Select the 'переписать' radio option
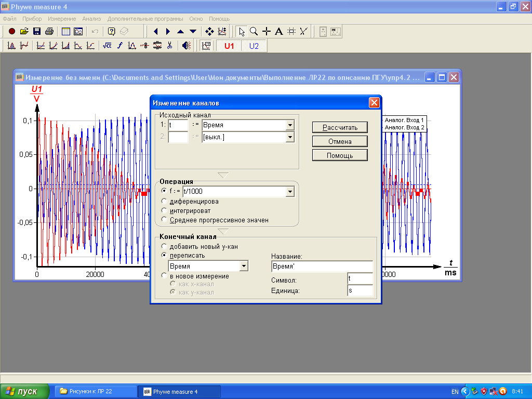The image size is (532, 399). [164, 255]
